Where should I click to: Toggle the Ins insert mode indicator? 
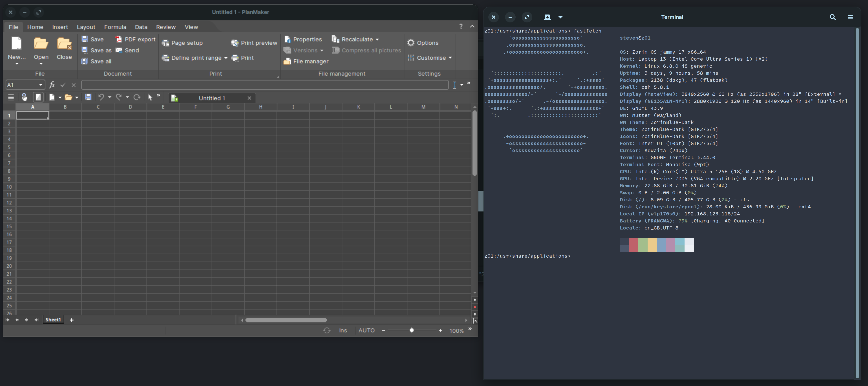click(343, 330)
